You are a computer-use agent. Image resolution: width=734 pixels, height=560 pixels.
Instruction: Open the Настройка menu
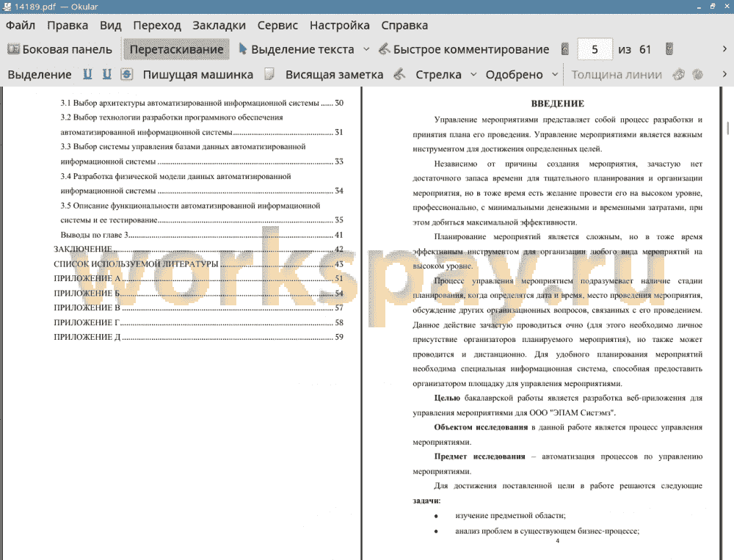coord(339,25)
